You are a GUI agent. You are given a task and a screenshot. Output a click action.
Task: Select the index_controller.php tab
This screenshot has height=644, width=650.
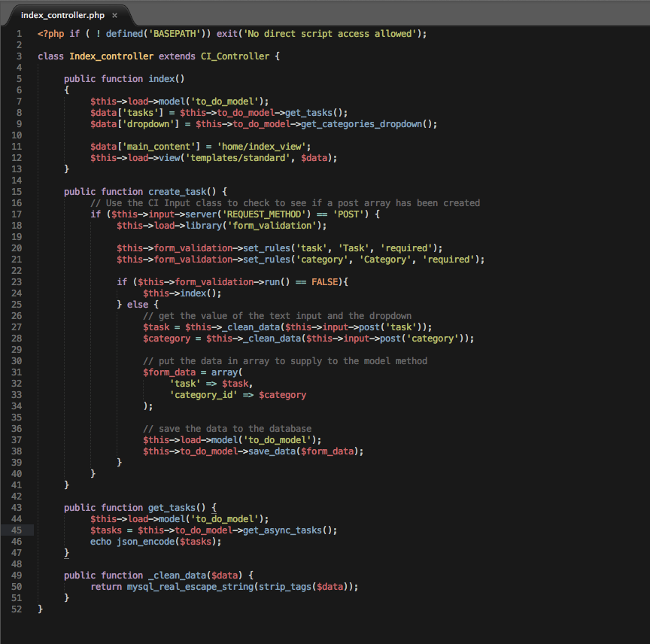62,15
